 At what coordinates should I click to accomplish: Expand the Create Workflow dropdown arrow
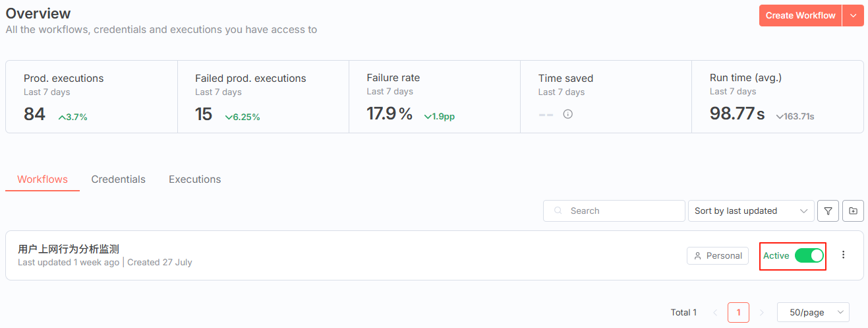pyautogui.click(x=854, y=16)
